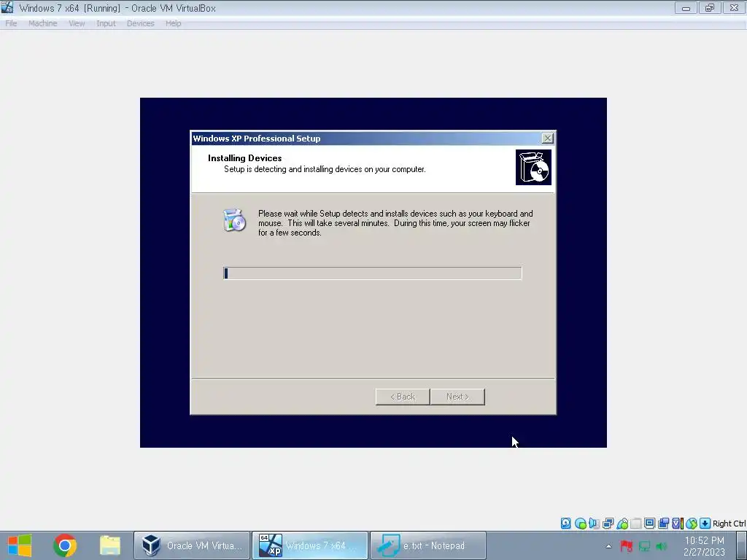Image resolution: width=747 pixels, height=560 pixels.
Task: Switch to e.txt Notepad window
Action: (427, 545)
